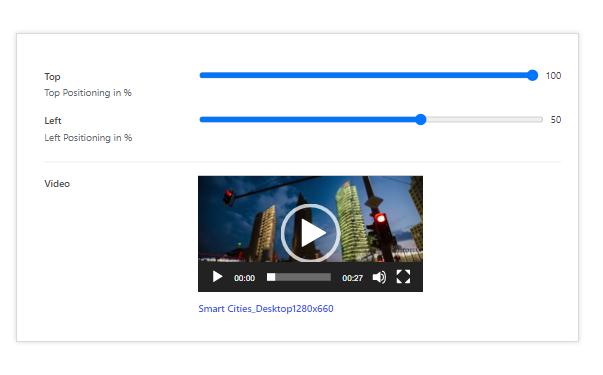Viewport: 603px width, 375px height.
Task: Click the unfilled part of Left slider track
Action: click(485, 120)
